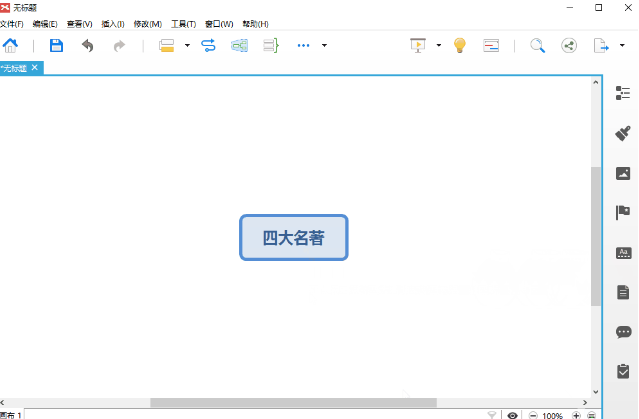Click the Home icon in the toolbar
This screenshot has width=639, height=419.
[10, 45]
